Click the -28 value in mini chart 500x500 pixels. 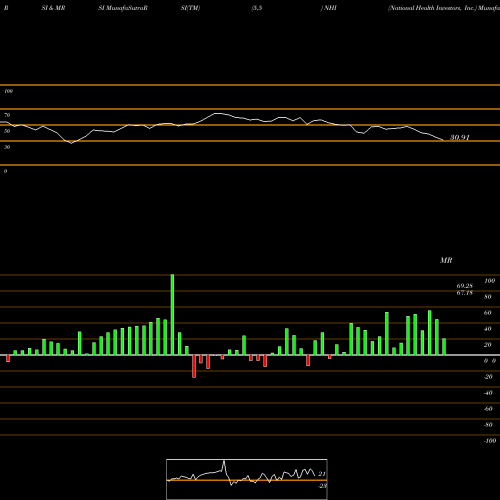tap(323, 486)
